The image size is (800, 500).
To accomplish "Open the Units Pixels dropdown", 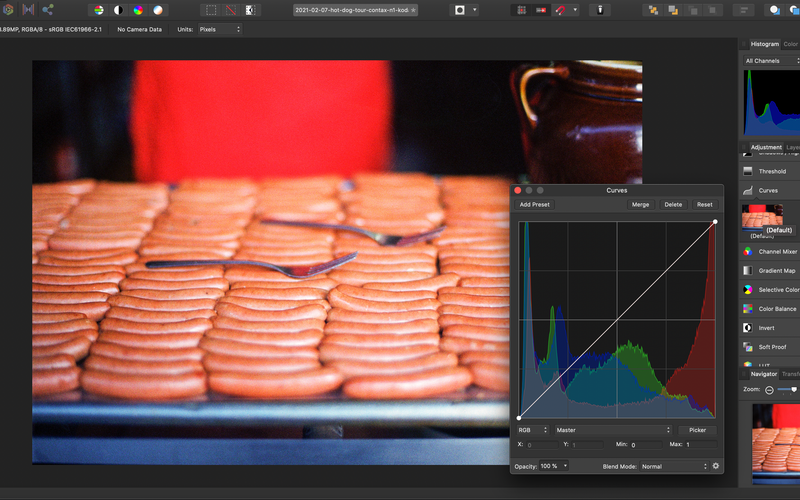I will click(220, 30).
